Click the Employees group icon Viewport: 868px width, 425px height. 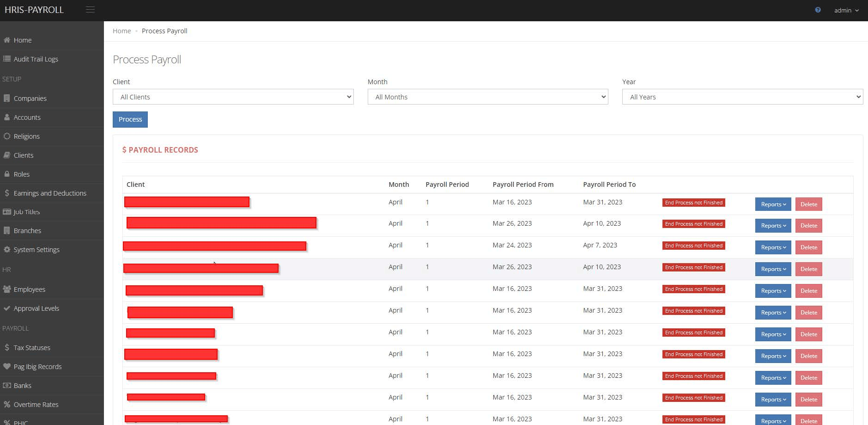(x=7, y=289)
